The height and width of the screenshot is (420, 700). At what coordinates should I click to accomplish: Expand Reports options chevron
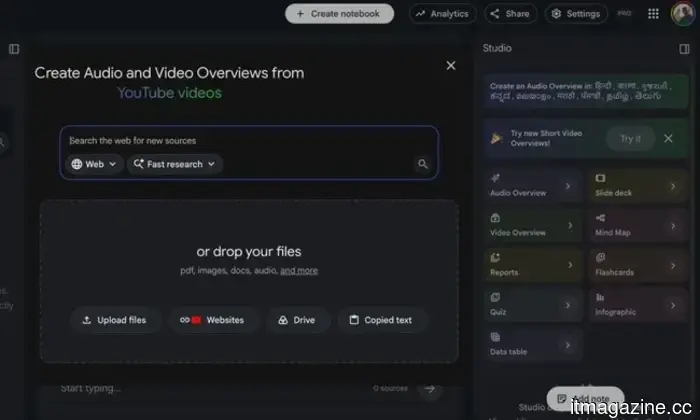click(570, 265)
